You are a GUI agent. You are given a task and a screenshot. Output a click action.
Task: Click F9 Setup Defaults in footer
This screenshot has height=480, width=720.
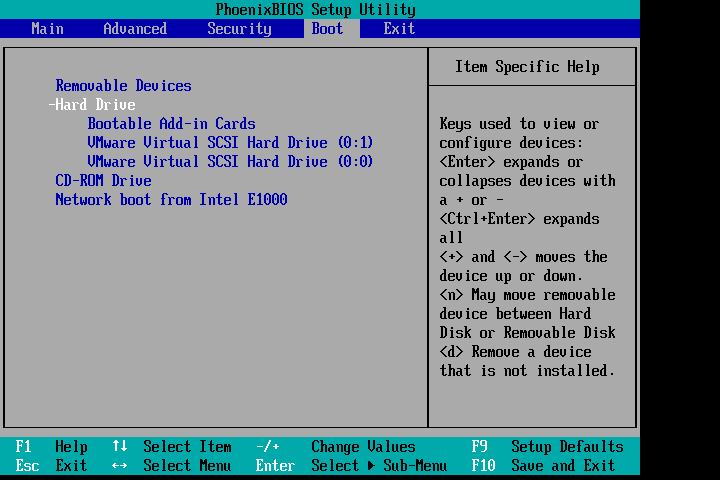click(547, 446)
